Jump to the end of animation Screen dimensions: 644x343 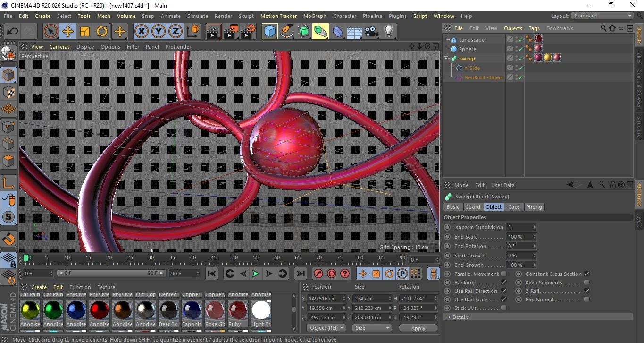click(x=300, y=274)
